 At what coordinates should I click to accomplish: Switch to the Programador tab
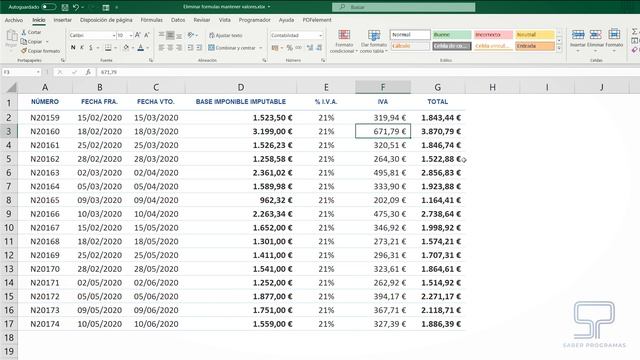coord(254,20)
